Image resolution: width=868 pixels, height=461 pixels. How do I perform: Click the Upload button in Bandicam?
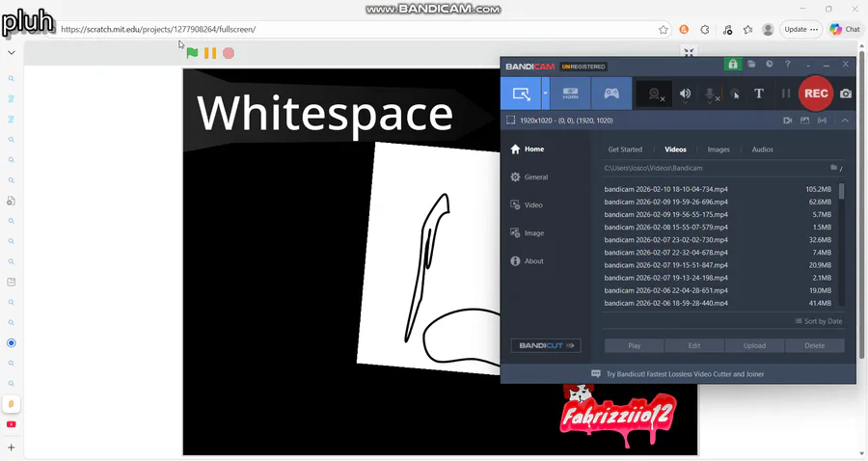(754, 345)
